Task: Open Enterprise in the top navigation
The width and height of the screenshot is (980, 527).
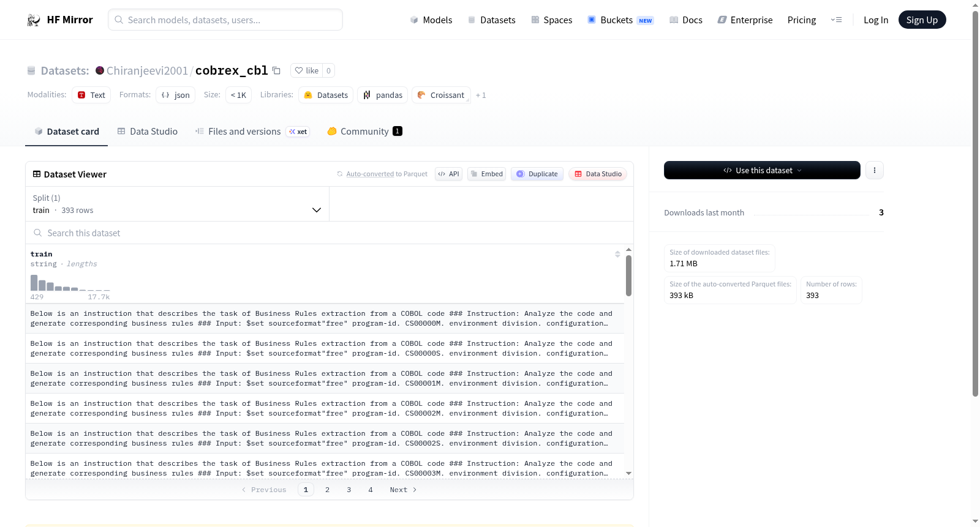Action: (x=745, y=20)
